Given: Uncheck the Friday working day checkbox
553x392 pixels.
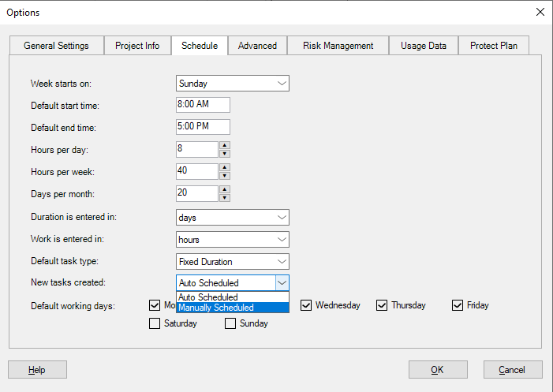Looking at the screenshot, I should point(458,305).
